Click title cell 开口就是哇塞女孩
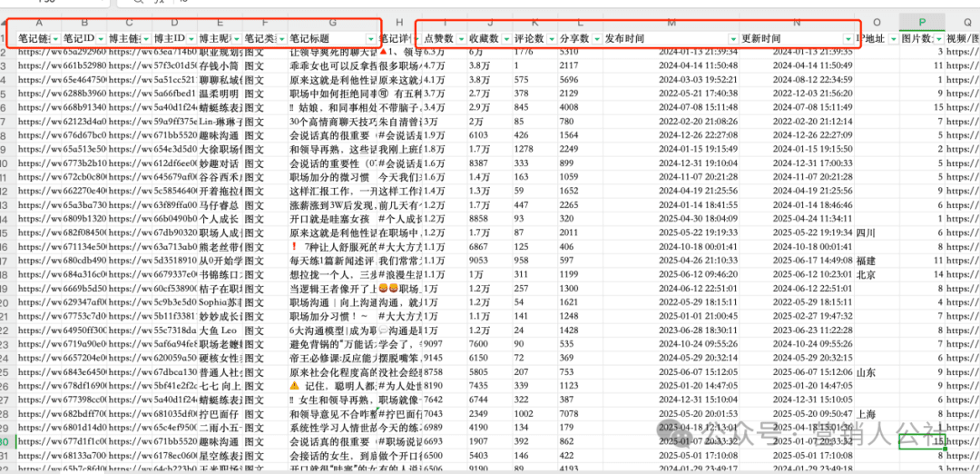Viewport: 980px width, 474px height. [x=332, y=219]
